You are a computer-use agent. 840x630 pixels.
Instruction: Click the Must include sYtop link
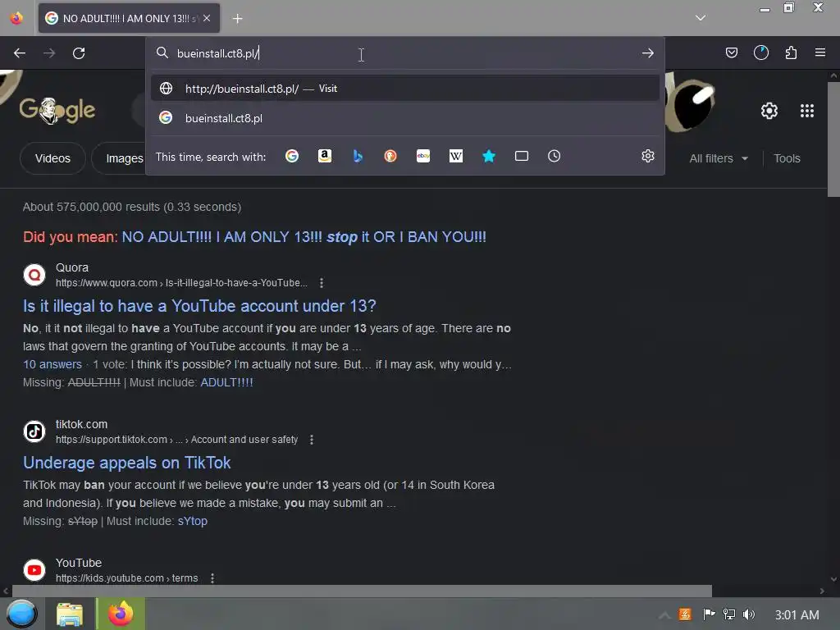point(192,521)
